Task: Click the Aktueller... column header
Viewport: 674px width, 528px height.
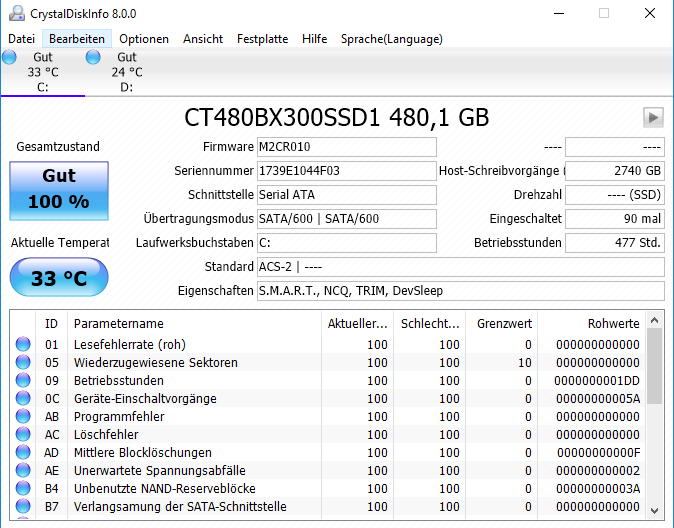Action: tap(357, 323)
